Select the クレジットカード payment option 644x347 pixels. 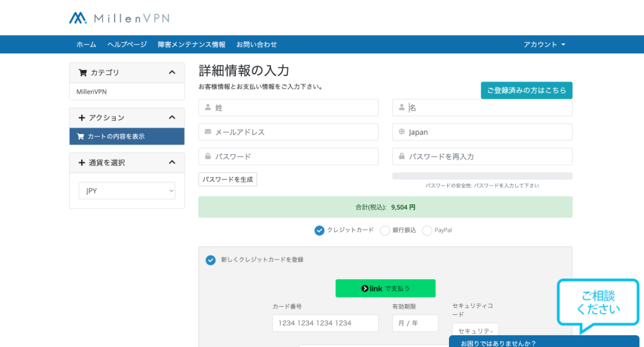point(319,230)
